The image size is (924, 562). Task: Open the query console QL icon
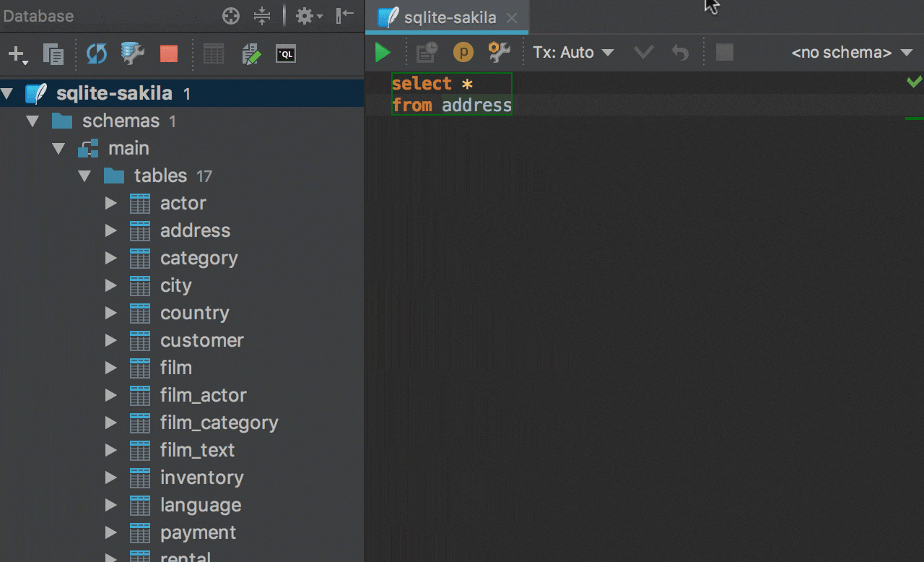pyautogui.click(x=286, y=54)
